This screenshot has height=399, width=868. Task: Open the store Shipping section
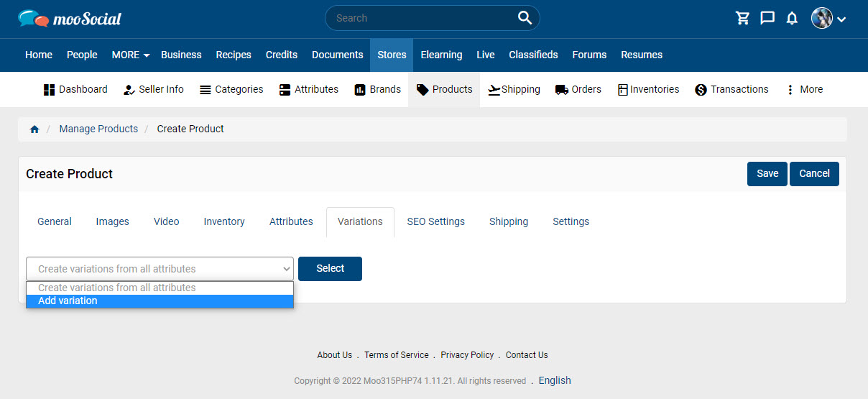point(514,89)
